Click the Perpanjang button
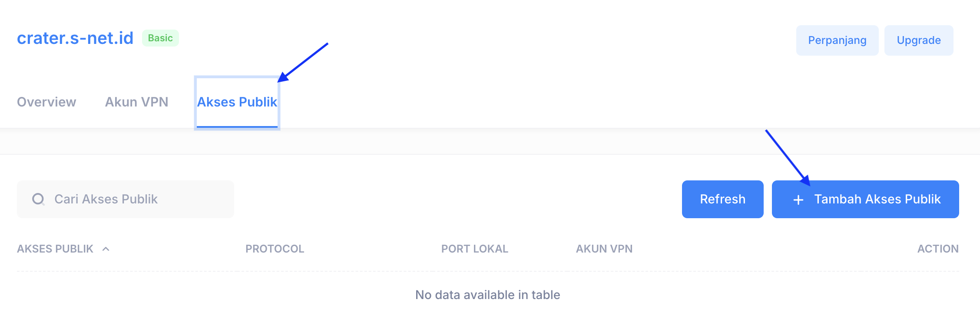This screenshot has width=980, height=326. (x=837, y=40)
